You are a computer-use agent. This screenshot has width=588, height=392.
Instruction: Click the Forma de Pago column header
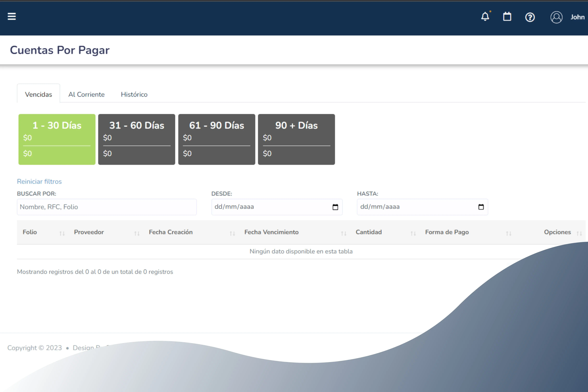coord(447,232)
